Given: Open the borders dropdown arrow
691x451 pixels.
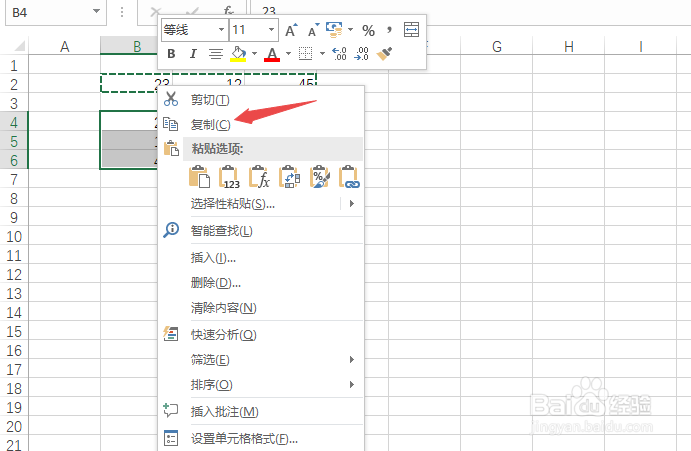Looking at the screenshot, I should coord(322,54).
